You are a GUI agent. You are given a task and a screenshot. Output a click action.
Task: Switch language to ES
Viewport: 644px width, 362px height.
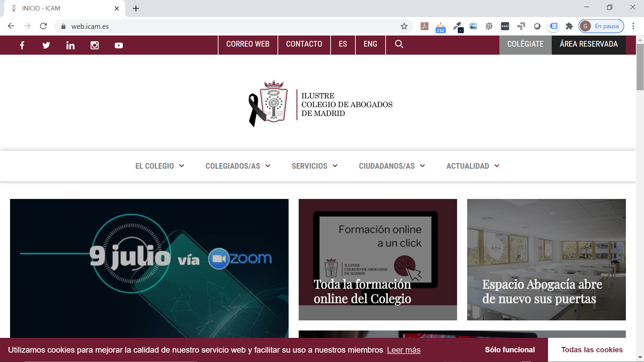(x=343, y=45)
